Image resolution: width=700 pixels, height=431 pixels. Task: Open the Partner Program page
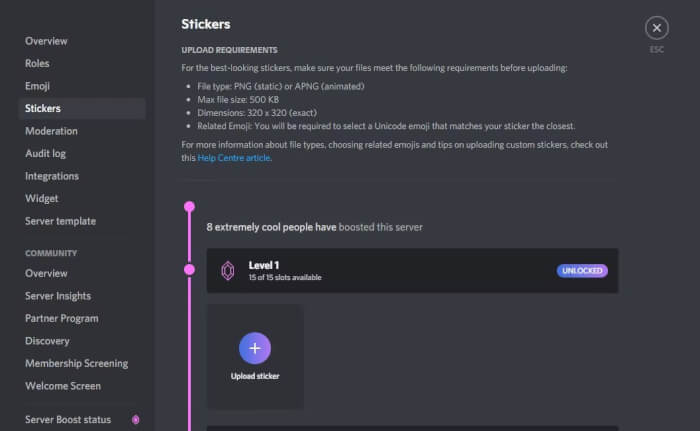pyautogui.click(x=61, y=318)
